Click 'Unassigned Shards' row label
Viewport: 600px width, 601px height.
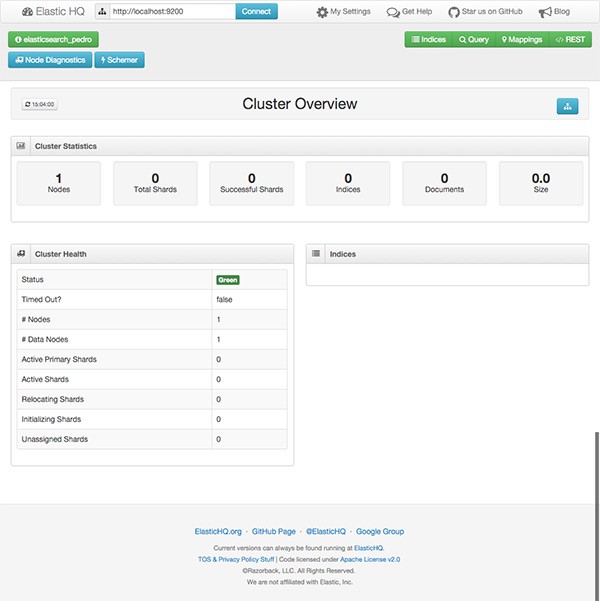55,439
